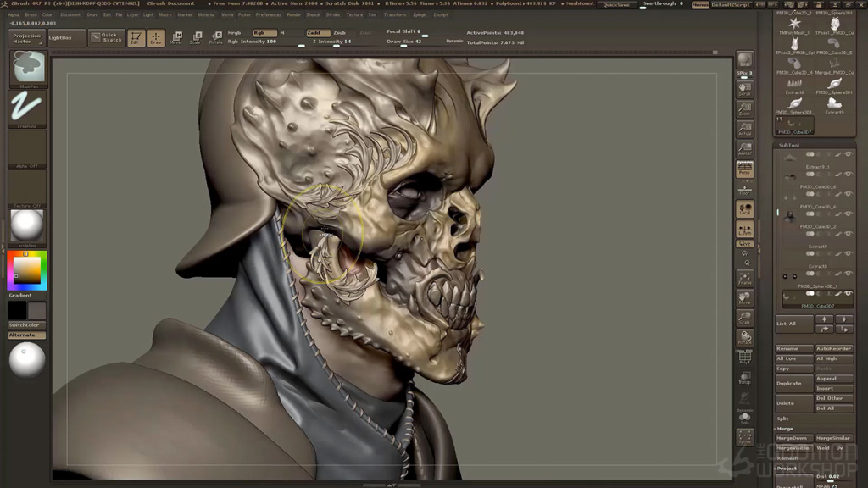This screenshot has height=488, width=868.
Task: Select the current brush thumbnail
Action: (x=27, y=68)
